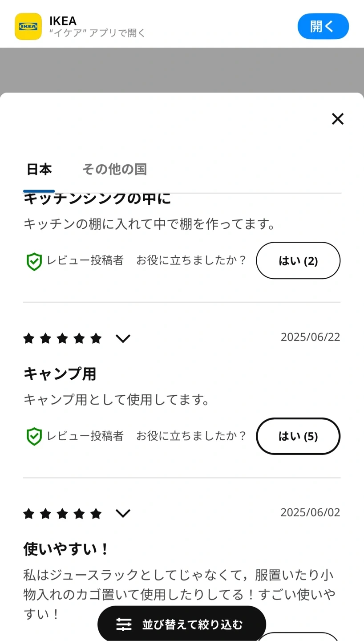The height and width of the screenshot is (641, 364).
Task: Mark review helpful with はい (2)
Action: pyautogui.click(x=298, y=261)
